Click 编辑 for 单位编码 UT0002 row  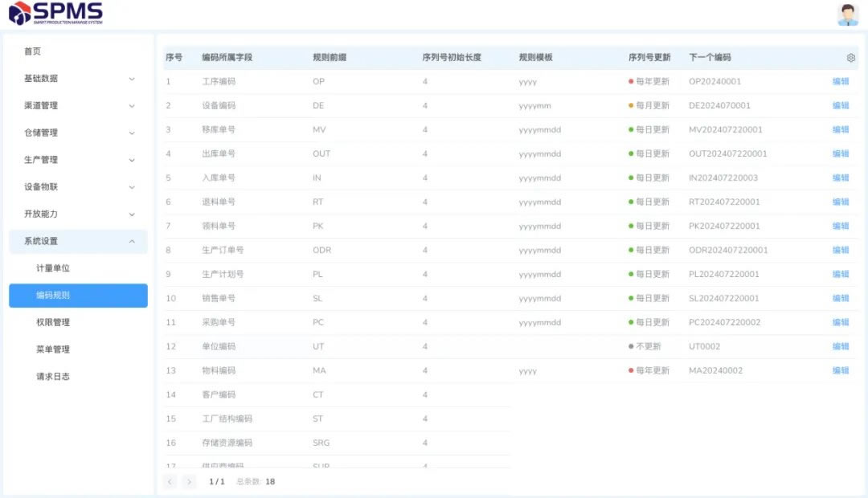841,346
